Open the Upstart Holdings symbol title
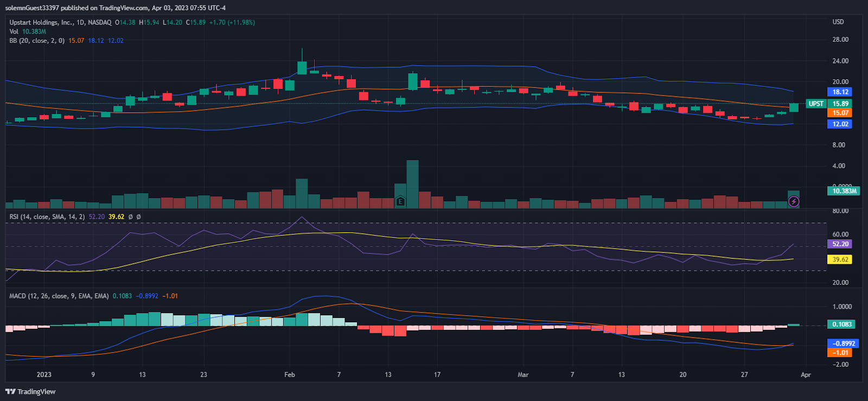This screenshot has width=868, height=401. tap(60, 22)
